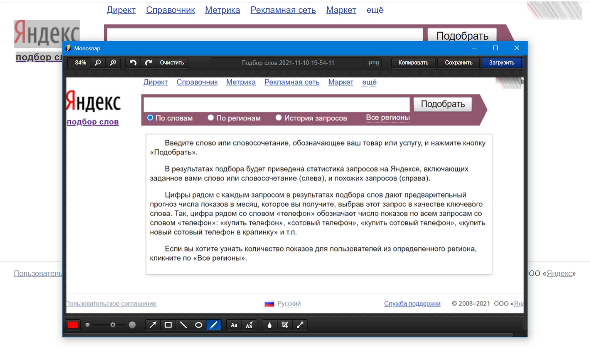Select the text-with-arrow tool

pos(249,325)
